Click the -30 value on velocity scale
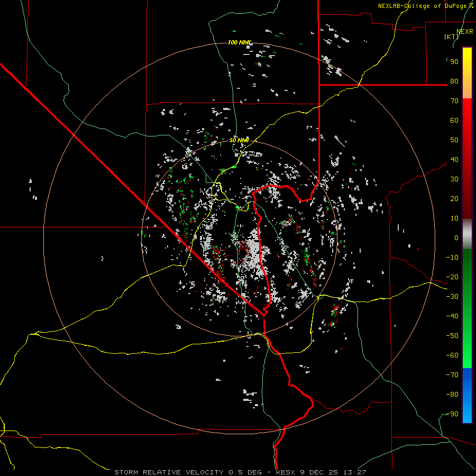This screenshot has height=476, width=476. [452, 297]
